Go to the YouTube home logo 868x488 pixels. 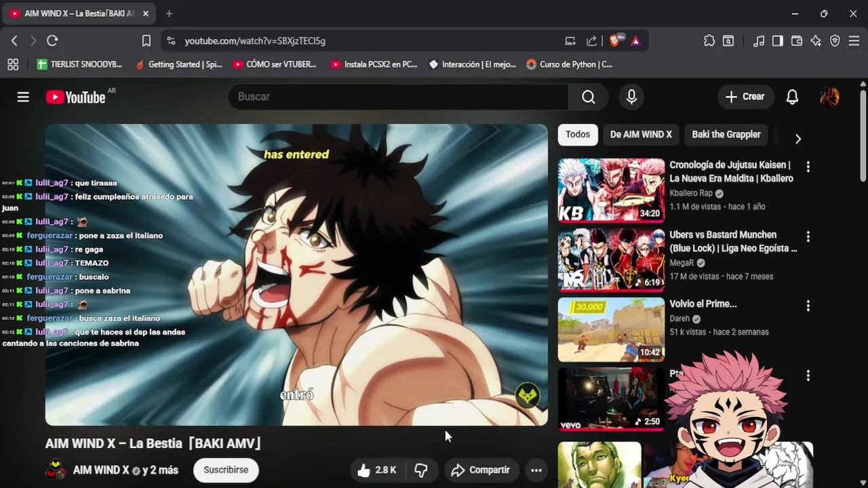click(75, 97)
